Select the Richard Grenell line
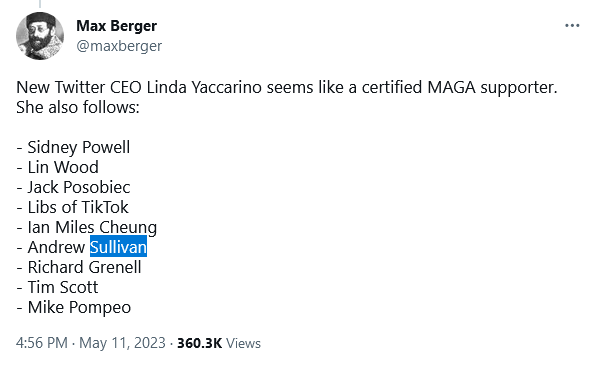598x368 pixels. click(x=79, y=267)
